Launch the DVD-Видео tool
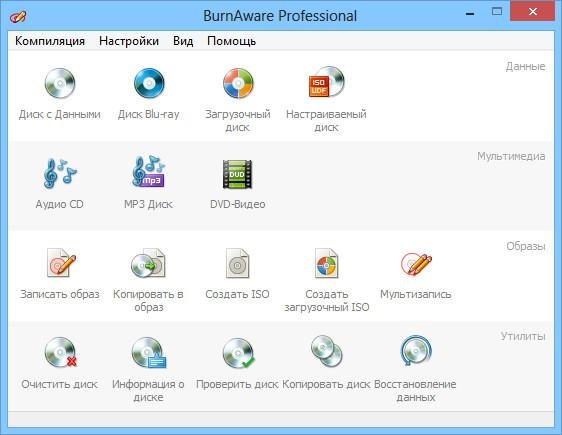The image size is (562, 435). click(238, 184)
